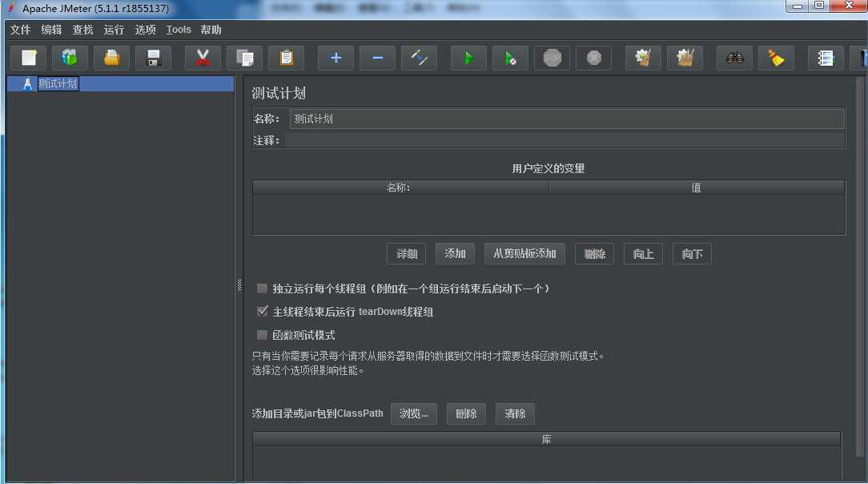
Task: Start the test with the green play icon
Action: [x=469, y=58]
